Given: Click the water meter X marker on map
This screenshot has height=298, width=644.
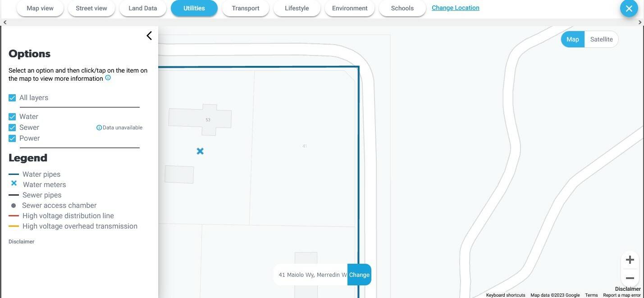Looking at the screenshot, I should click(200, 151).
